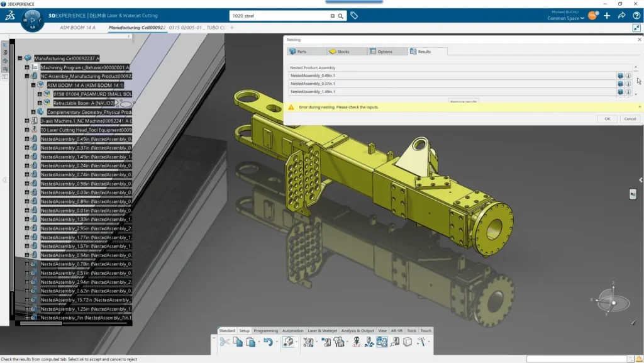Click the fullscreen expand icon under the top bar

coord(636,28)
